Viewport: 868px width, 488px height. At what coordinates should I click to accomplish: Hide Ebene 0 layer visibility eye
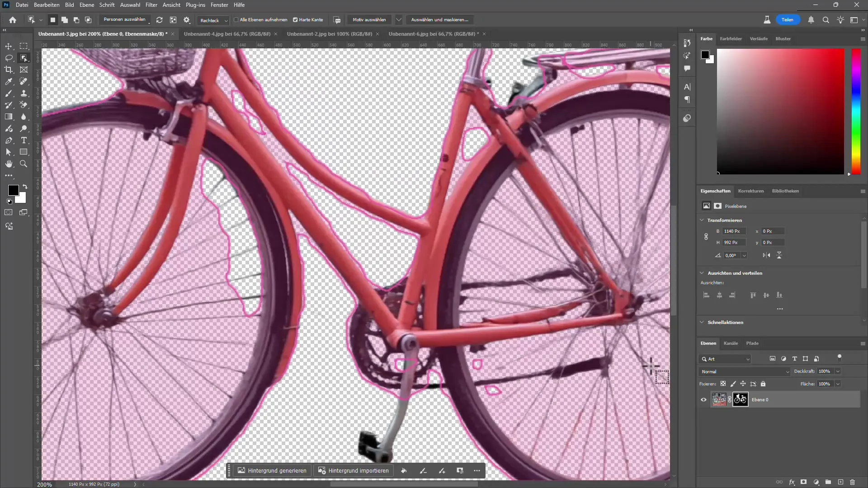(x=703, y=399)
